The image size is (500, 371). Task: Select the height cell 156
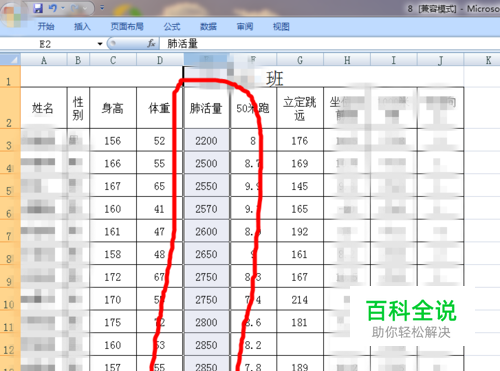(x=113, y=140)
